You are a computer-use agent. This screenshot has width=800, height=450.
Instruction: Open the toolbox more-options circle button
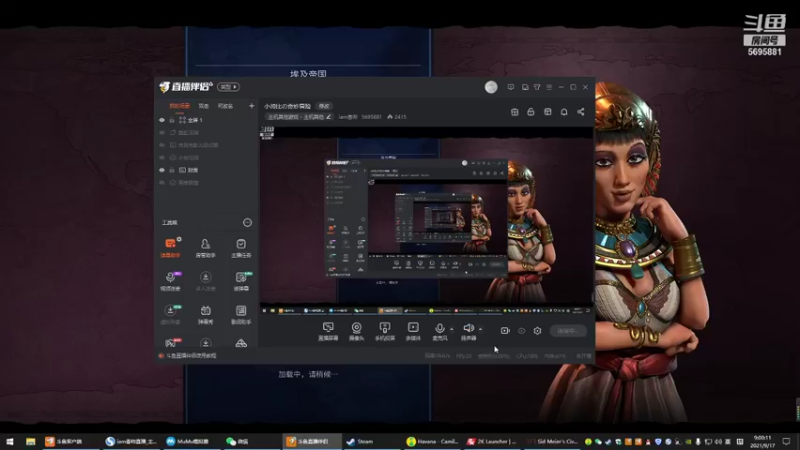click(x=247, y=222)
